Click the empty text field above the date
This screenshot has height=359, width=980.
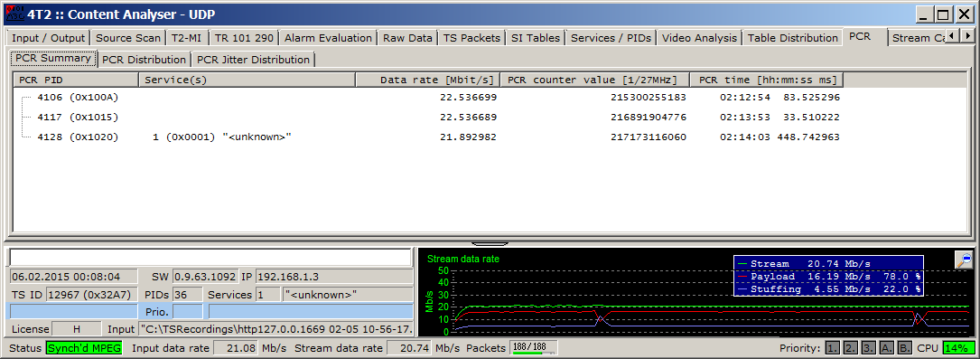(210, 257)
